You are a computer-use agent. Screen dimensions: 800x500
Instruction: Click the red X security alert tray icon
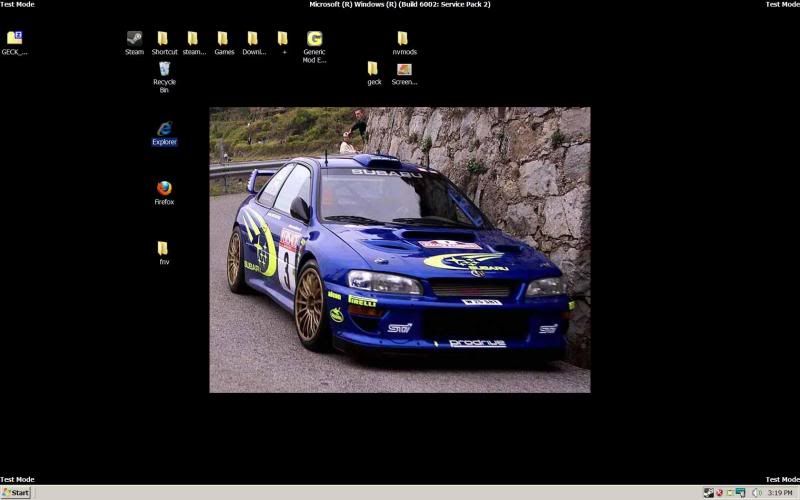[x=719, y=493]
